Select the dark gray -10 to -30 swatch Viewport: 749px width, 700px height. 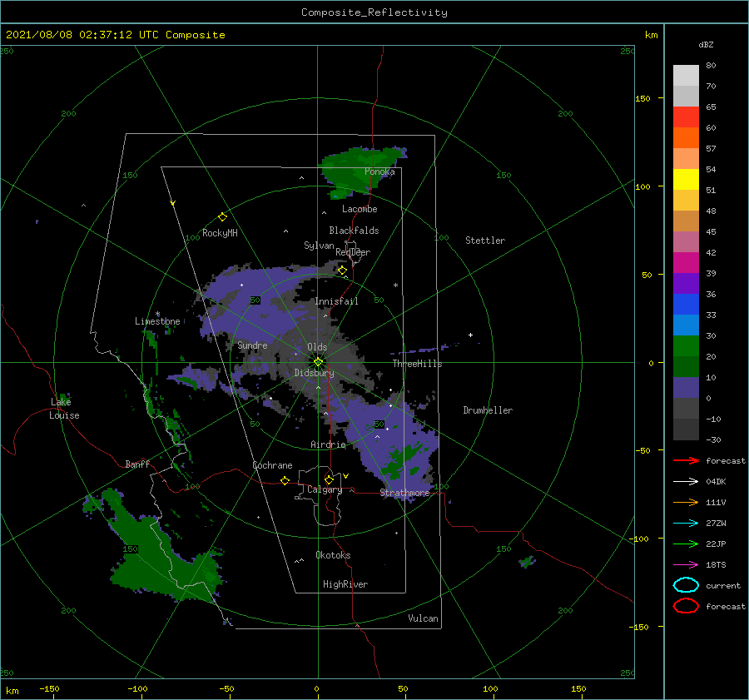tap(686, 429)
